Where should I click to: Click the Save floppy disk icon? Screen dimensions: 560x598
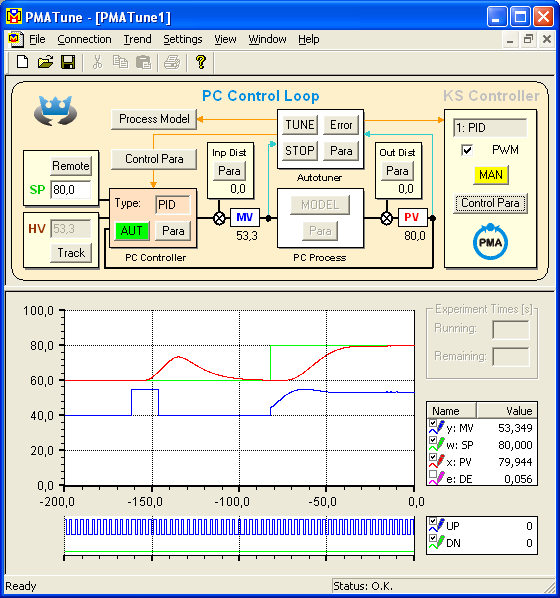tap(68, 62)
